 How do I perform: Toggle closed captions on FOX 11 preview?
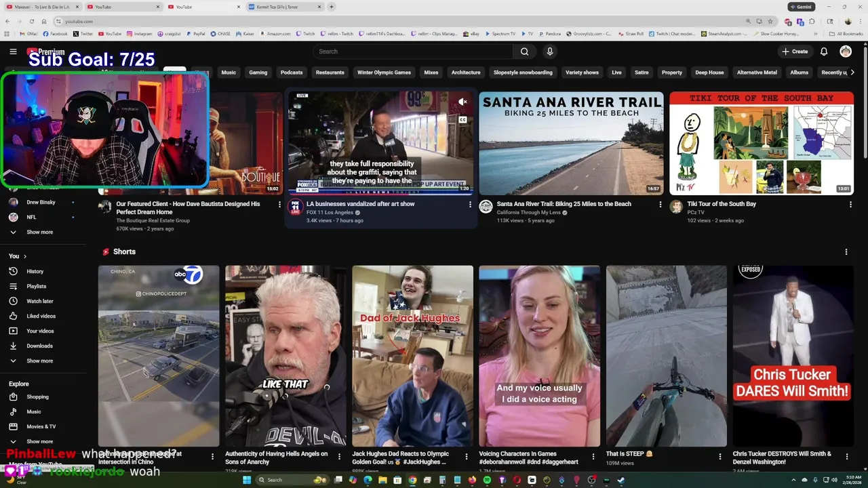(x=462, y=120)
